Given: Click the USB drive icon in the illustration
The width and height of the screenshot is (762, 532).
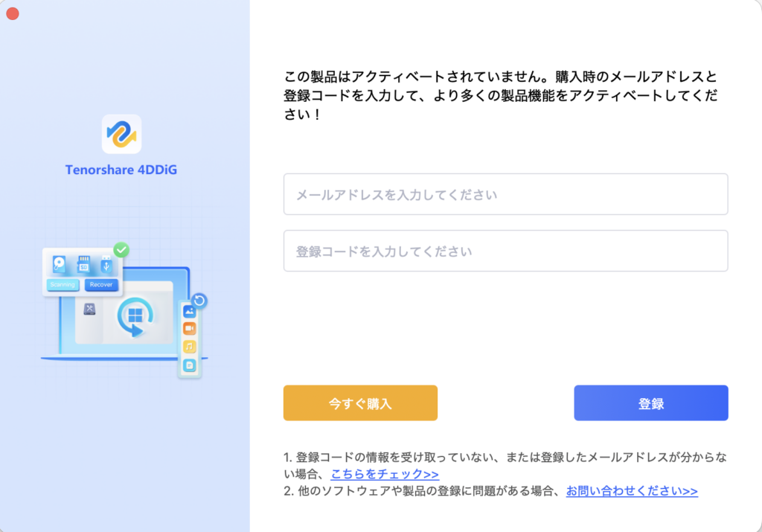Looking at the screenshot, I should pyautogui.click(x=106, y=265).
